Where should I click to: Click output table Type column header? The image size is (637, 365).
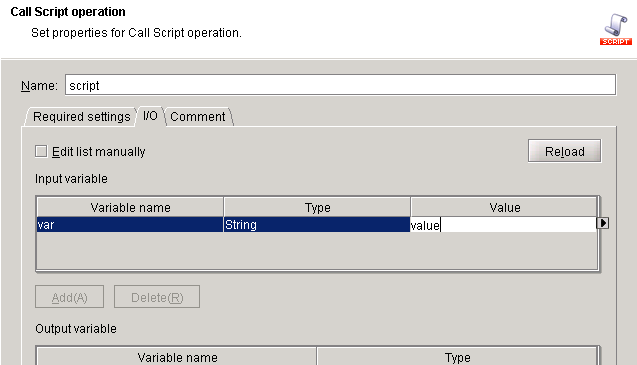pyautogui.click(x=457, y=356)
